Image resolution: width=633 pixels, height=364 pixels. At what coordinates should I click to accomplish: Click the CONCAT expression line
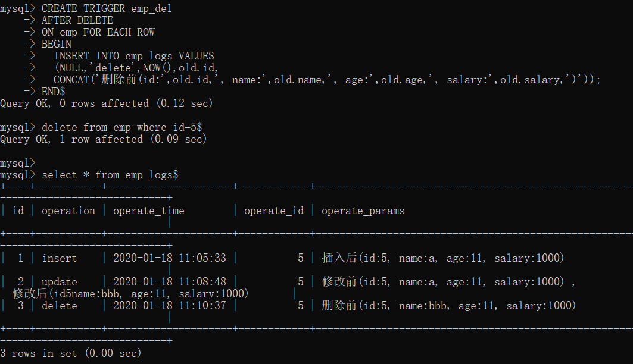pyautogui.click(x=327, y=80)
